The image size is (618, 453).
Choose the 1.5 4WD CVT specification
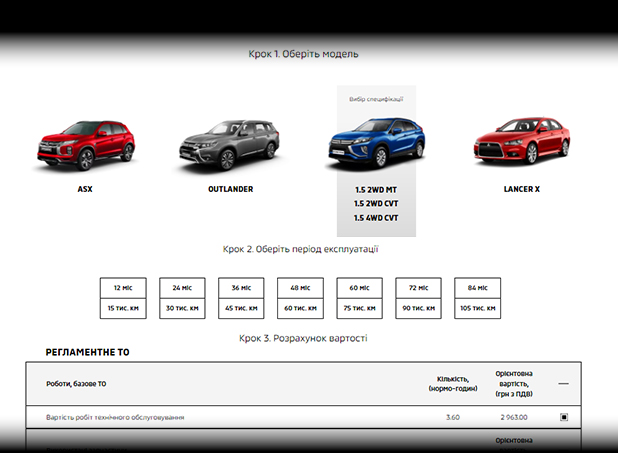[376, 218]
